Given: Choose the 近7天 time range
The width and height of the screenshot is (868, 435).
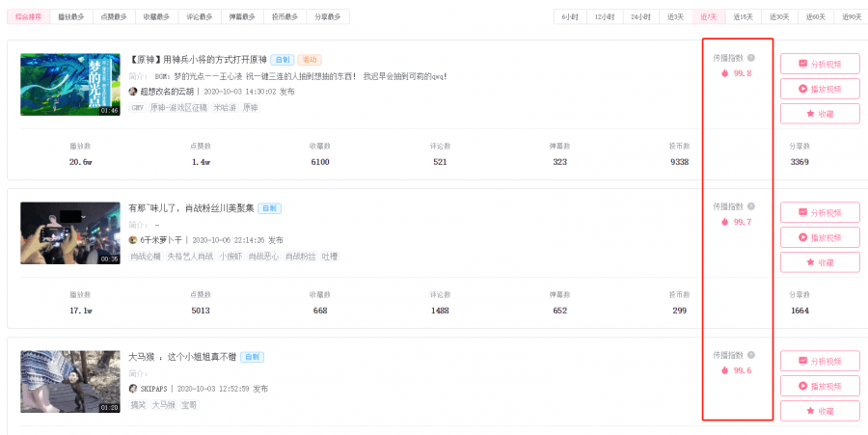Looking at the screenshot, I should tap(709, 16).
